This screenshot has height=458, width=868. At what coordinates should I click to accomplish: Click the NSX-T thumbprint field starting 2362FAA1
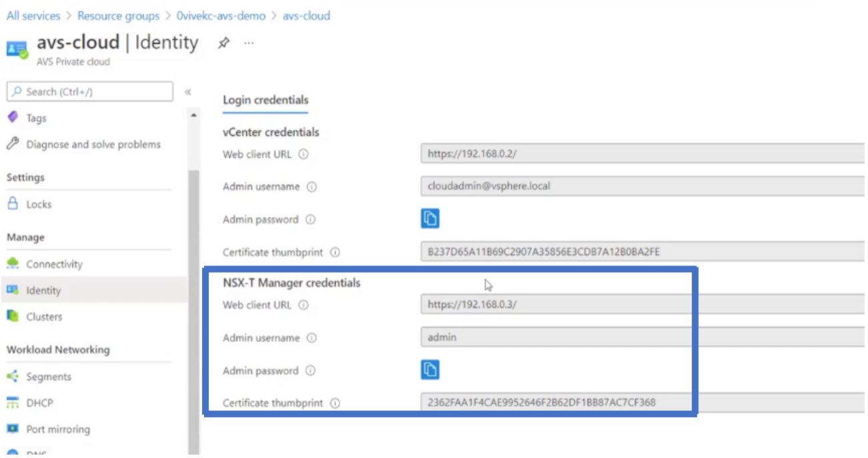644,403
